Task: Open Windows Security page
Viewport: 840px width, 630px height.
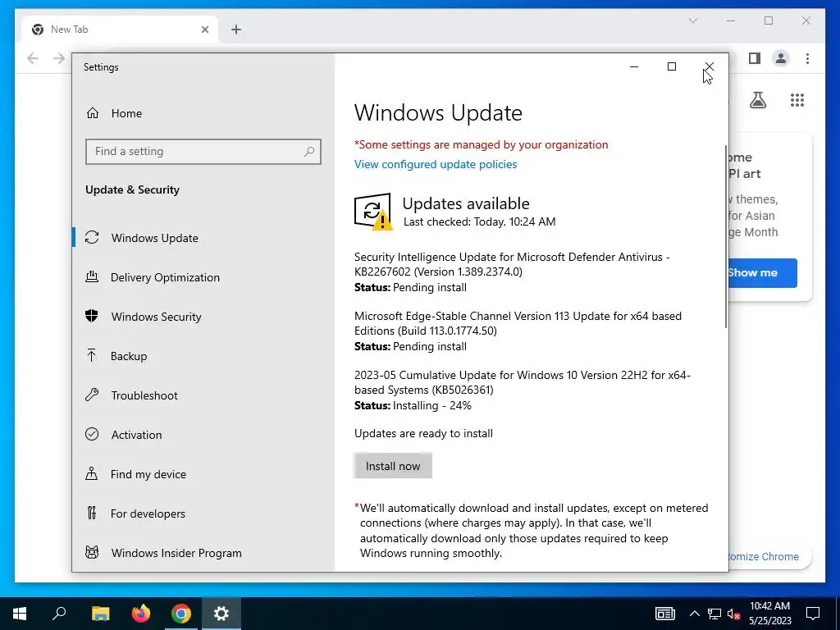Action: click(x=203, y=317)
